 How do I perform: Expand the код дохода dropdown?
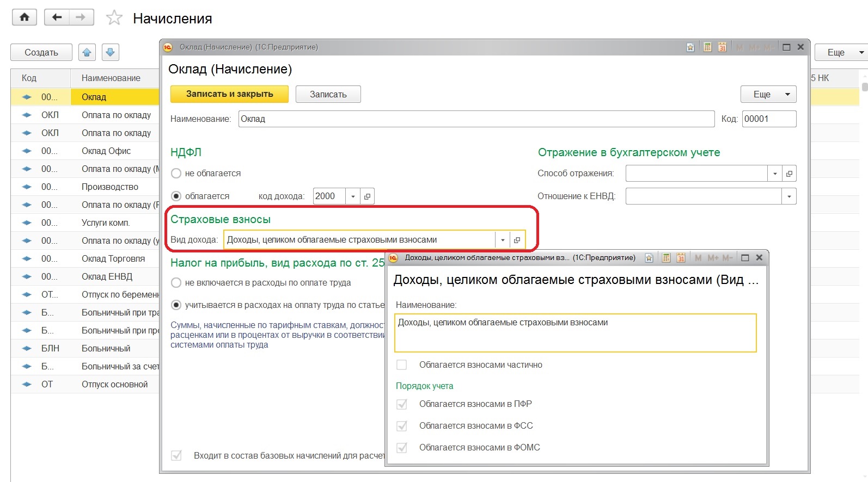pos(353,196)
